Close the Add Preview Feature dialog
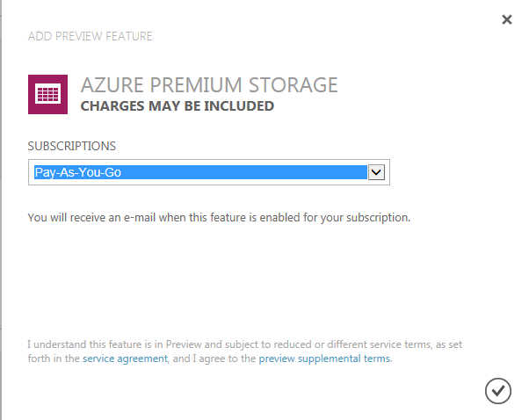The height and width of the screenshot is (420, 529). [x=507, y=19]
